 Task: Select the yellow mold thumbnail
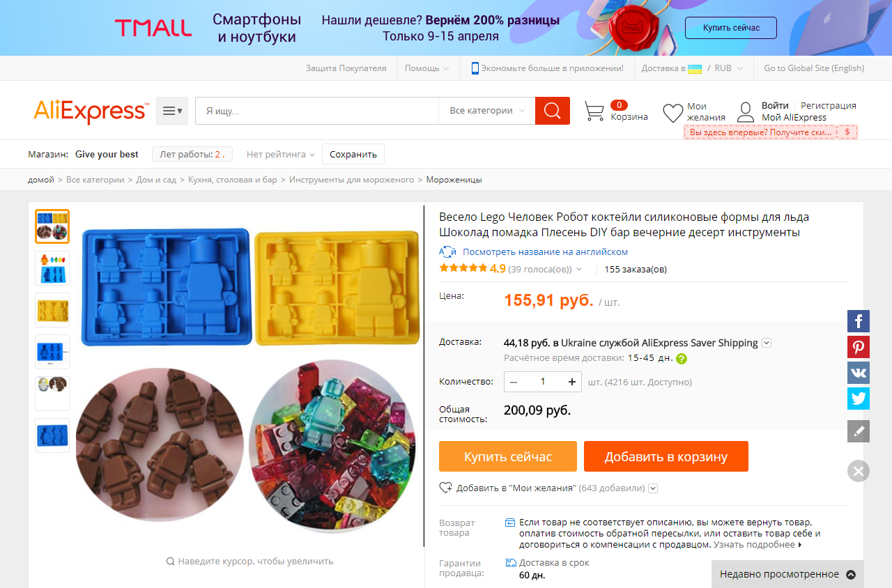pos(52,310)
